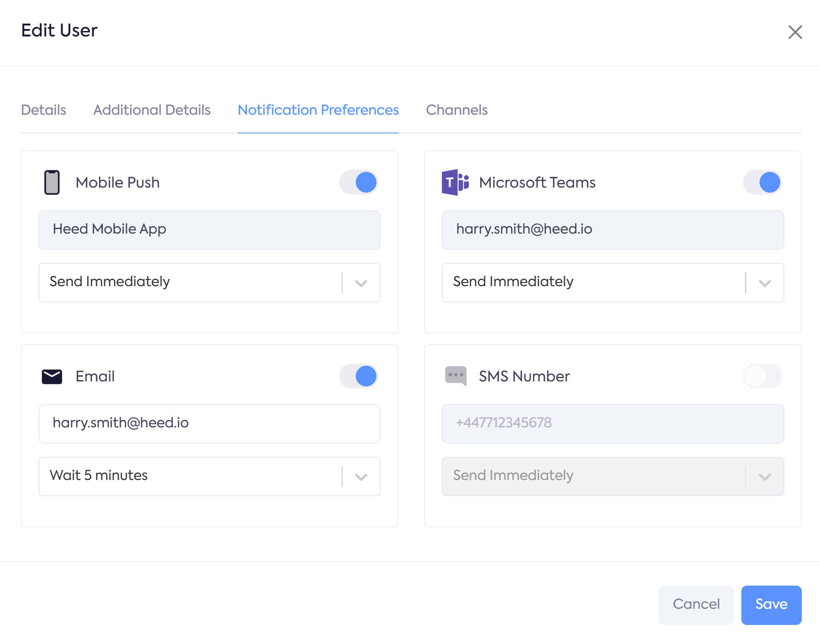This screenshot has height=644, width=820.
Task: Click the Email address input field
Action: point(209,423)
